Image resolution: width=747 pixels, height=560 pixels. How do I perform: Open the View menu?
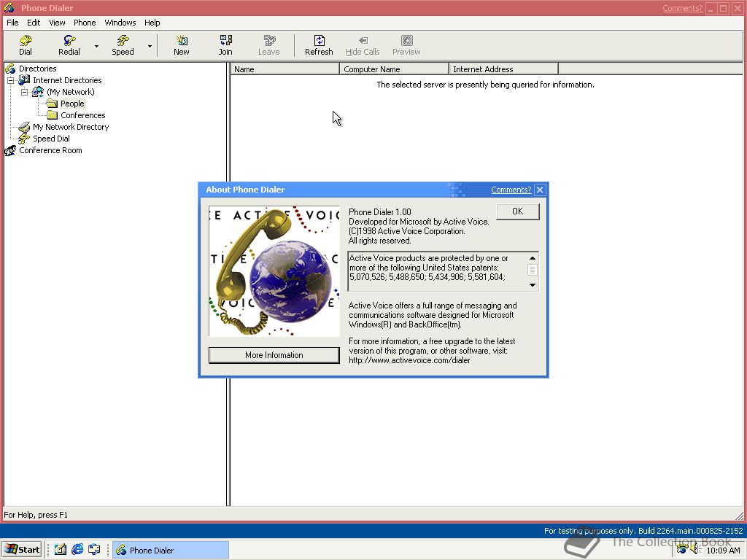[x=57, y=23]
